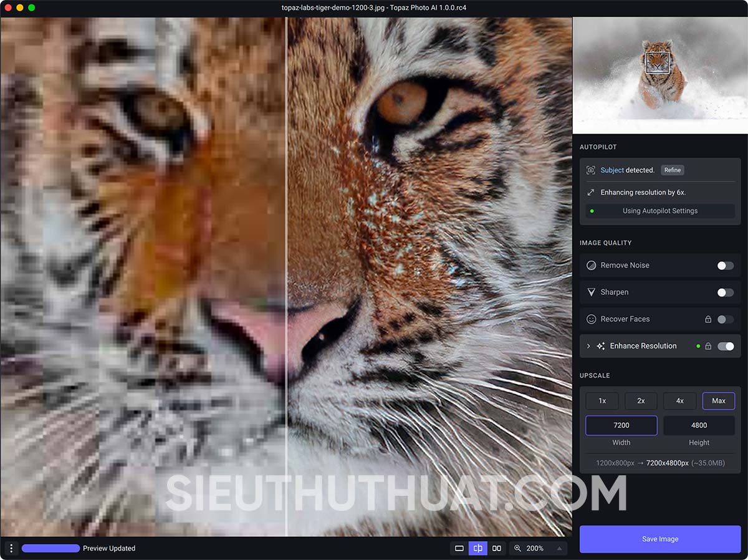Click Using Autopilot Settings button

(x=660, y=211)
